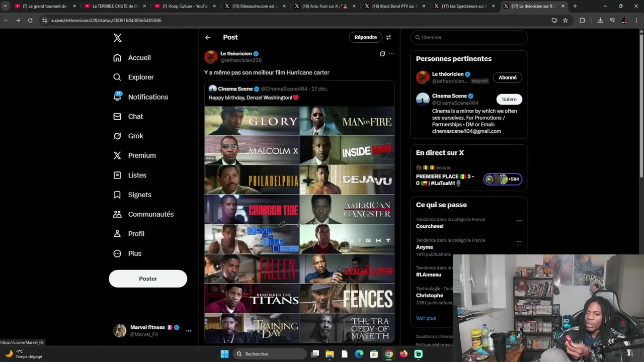This screenshot has height=362, width=644.
Task: Click taskbar Rechercher search box
Action: click(x=271, y=354)
